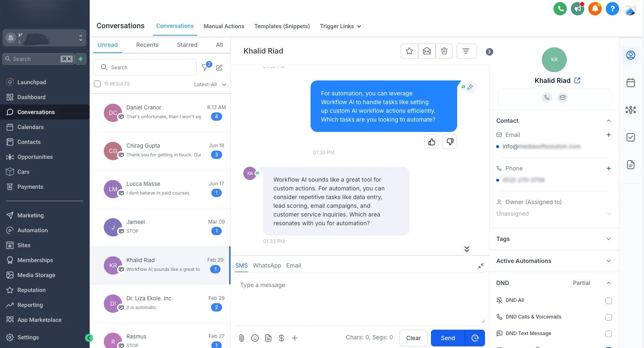
Task: Switch to the Manual Actions tab
Action: pos(224,26)
